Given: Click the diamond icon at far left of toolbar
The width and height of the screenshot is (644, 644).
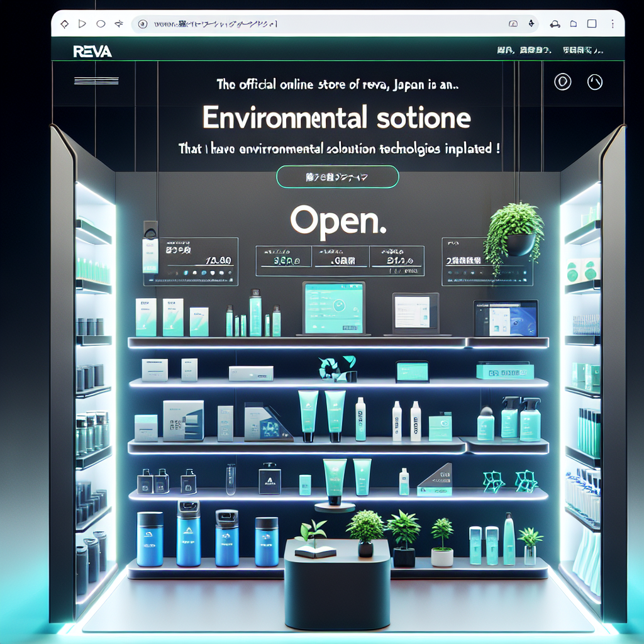Looking at the screenshot, I should [64, 24].
